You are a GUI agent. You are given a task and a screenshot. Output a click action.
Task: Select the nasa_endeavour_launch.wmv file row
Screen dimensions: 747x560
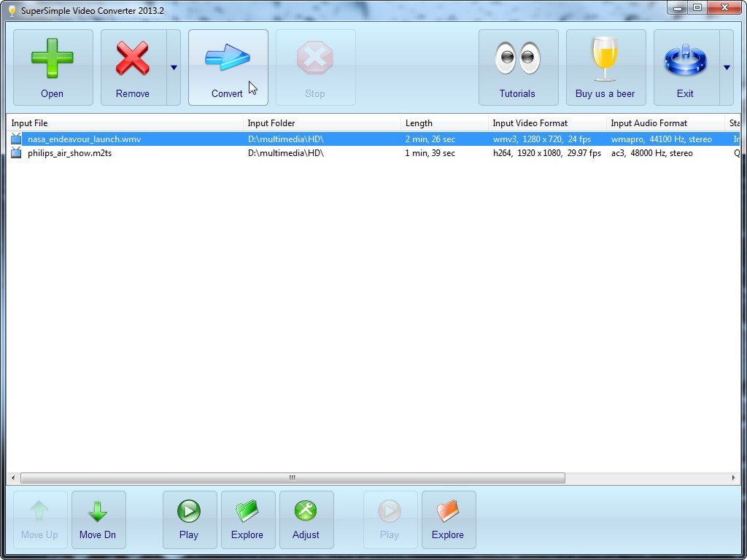[373, 139]
